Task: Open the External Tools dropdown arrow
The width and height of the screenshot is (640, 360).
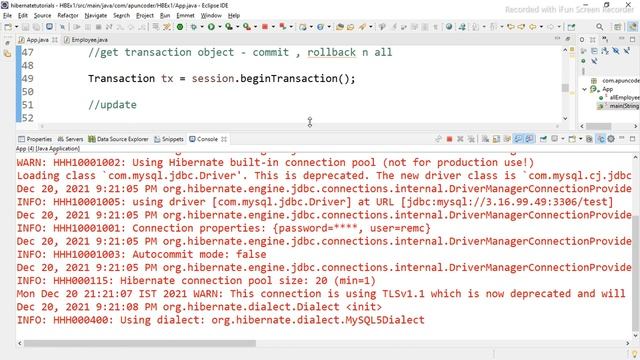Action: 256,27
